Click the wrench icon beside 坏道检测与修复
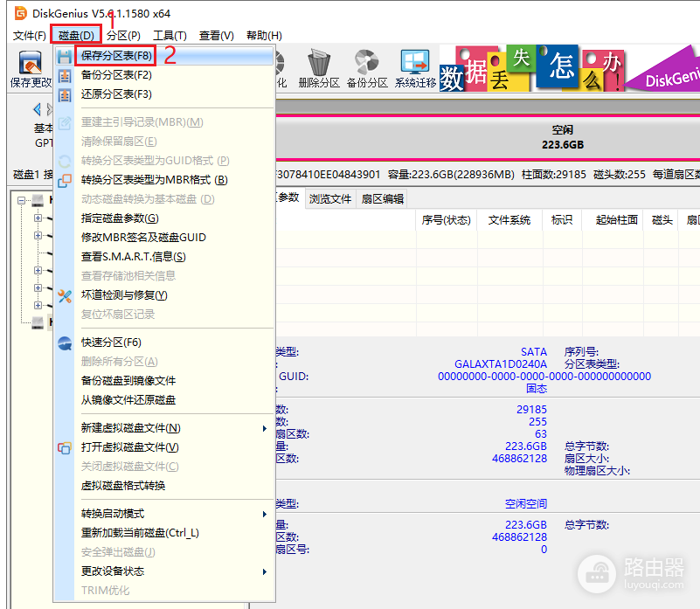The height and width of the screenshot is (609, 700). tap(65, 295)
